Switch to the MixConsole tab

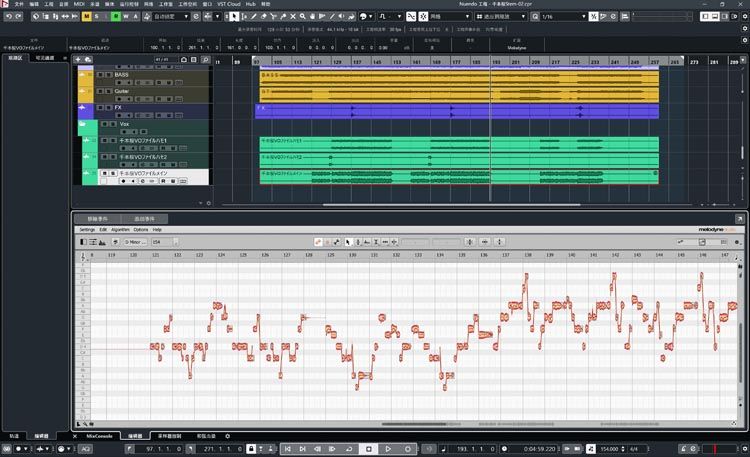(x=99, y=436)
